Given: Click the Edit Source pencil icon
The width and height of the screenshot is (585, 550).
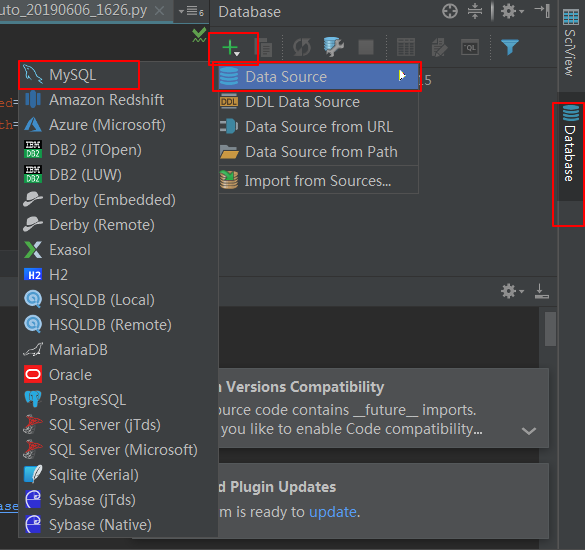Looking at the screenshot, I should [439, 47].
